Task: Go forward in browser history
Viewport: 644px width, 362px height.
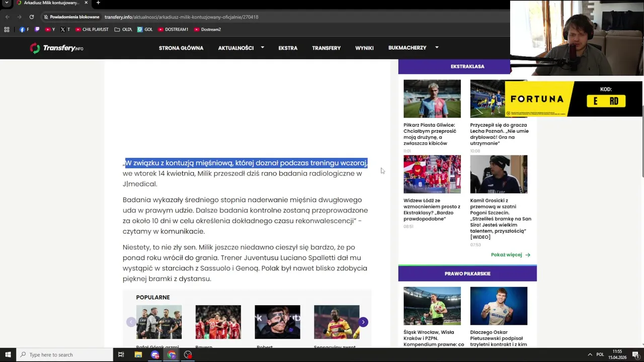Action: tap(20, 17)
